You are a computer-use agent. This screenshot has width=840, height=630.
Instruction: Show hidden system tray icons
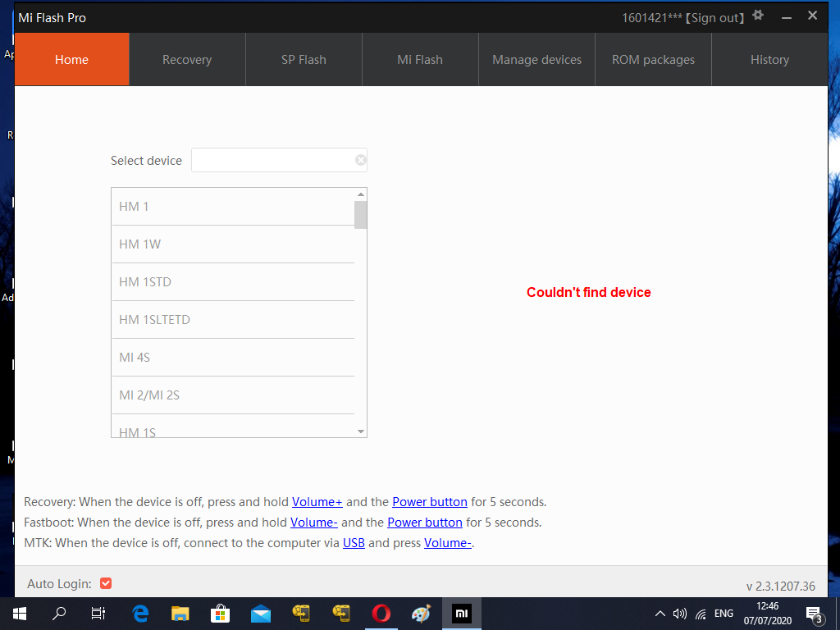click(x=660, y=614)
